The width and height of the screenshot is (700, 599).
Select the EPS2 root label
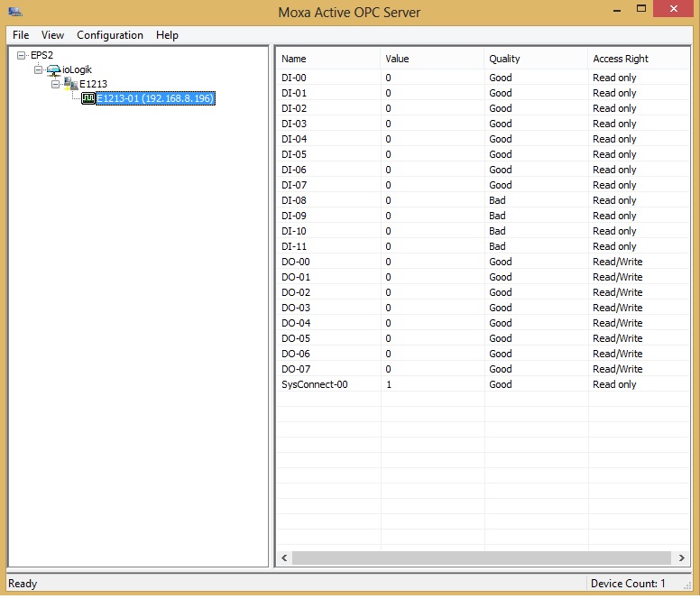[42, 55]
